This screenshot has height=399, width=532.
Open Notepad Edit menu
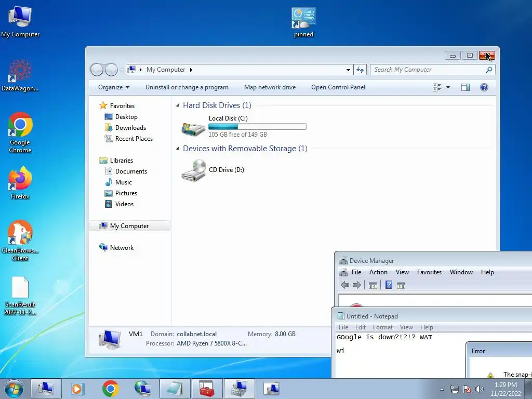tap(361, 327)
